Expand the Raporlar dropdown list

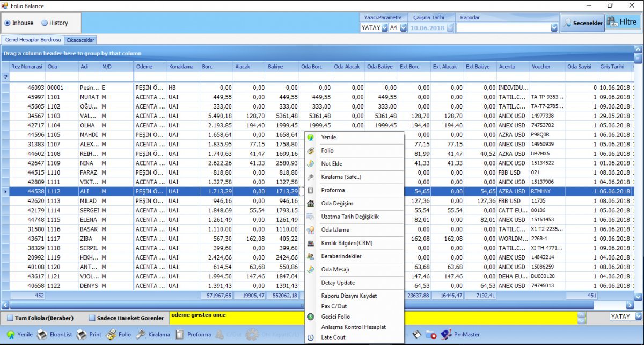point(554,27)
